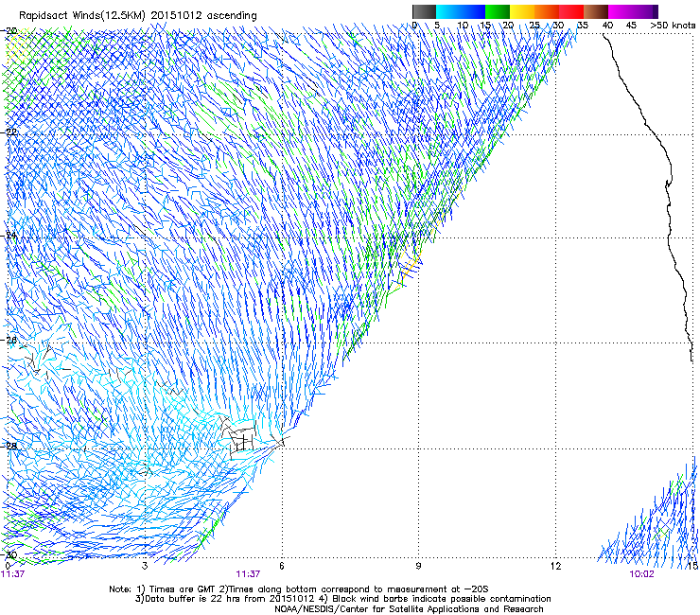Click the '9' longitude axis label
Image resolution: width=700 pixels, height=615 pixels.
coord(418,566)
